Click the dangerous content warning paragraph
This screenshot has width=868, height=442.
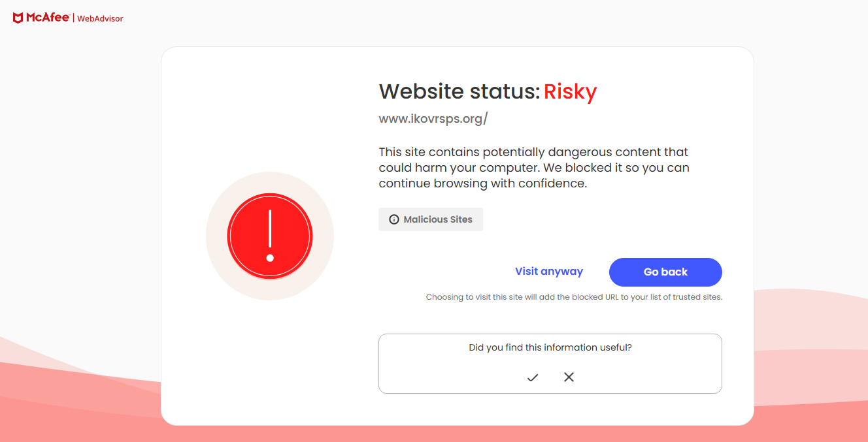[533, 168]
